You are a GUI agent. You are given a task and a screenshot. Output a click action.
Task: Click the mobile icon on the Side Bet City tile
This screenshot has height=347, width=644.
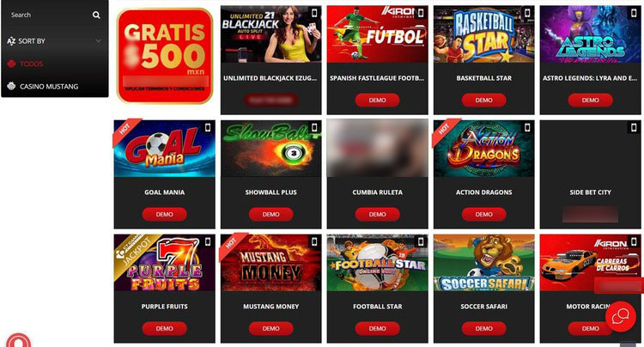coord(634,128)
